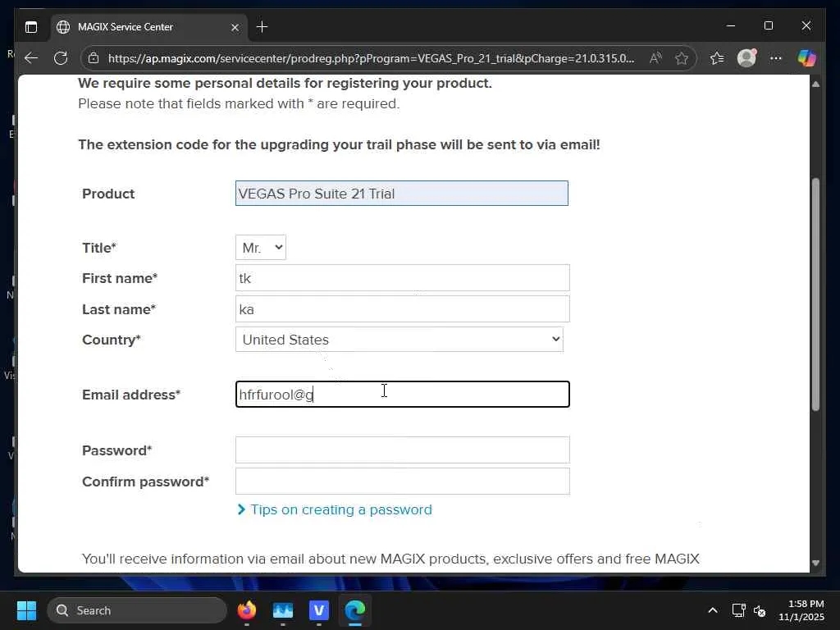This screenshot has height=630, width=840.
Task: Open the tab actions menu icon
Action: pyautogui.click(x=31, y=27)
